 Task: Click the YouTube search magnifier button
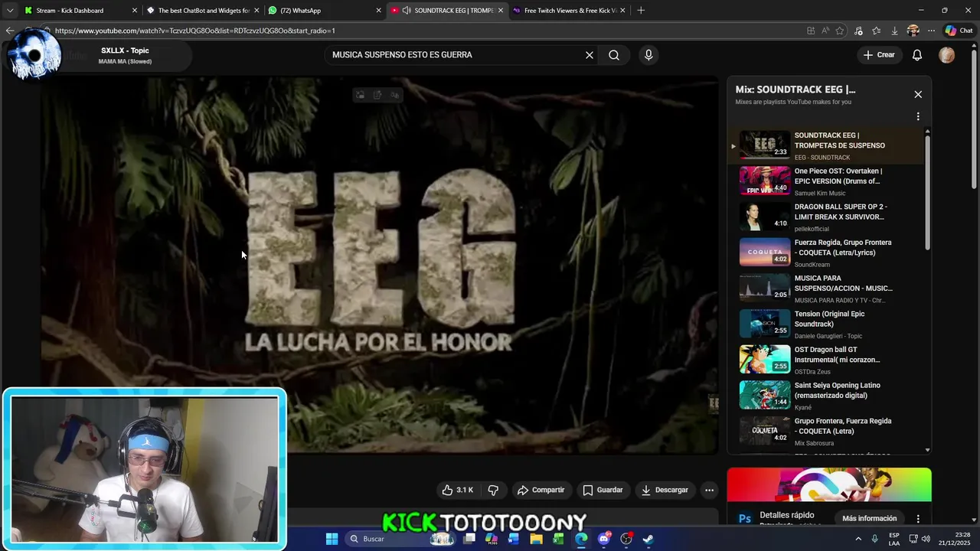tap(614, 55)
